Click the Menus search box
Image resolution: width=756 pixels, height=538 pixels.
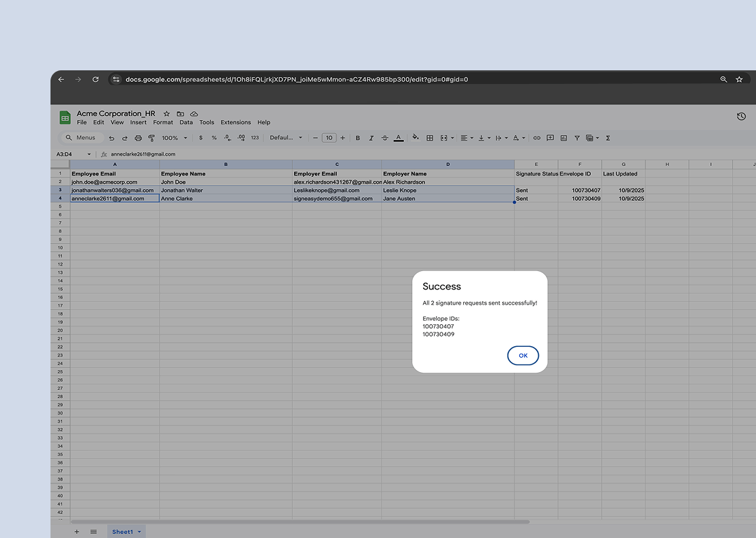81,137
